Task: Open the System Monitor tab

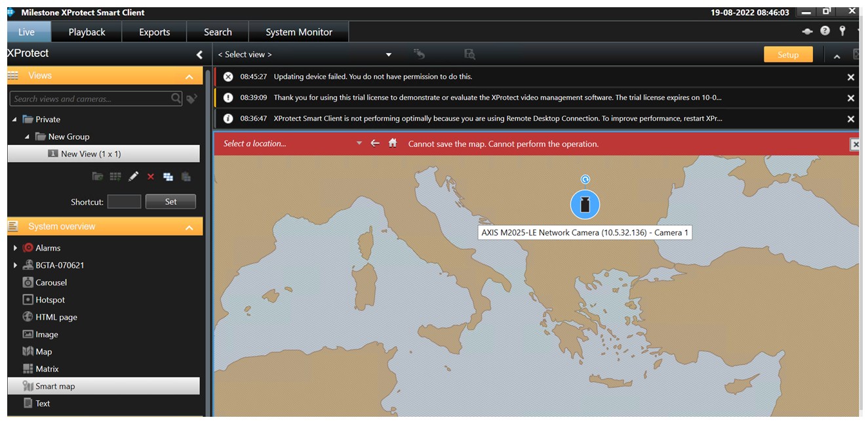Action: (299, 31)
